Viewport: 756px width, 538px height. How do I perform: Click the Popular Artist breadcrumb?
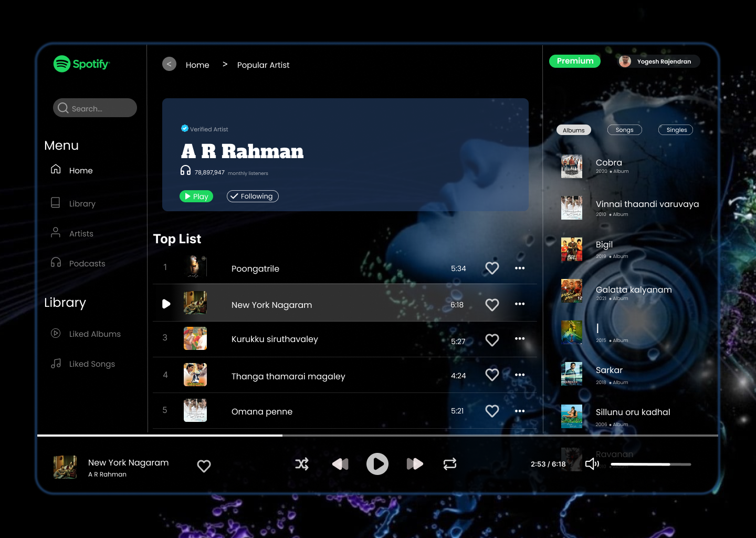click(263, 65)
